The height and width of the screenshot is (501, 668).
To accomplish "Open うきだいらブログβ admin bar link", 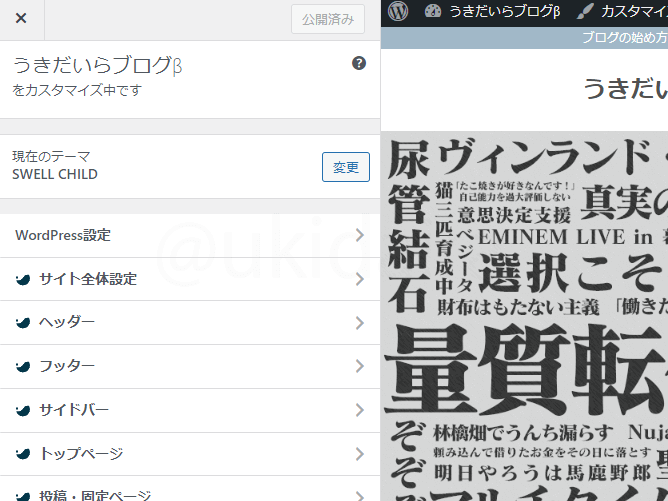I will [504, 12].
